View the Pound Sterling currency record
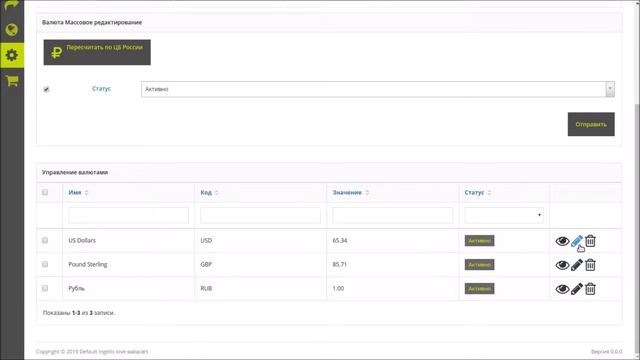This screenshot has height=360, width=640. 562,265
